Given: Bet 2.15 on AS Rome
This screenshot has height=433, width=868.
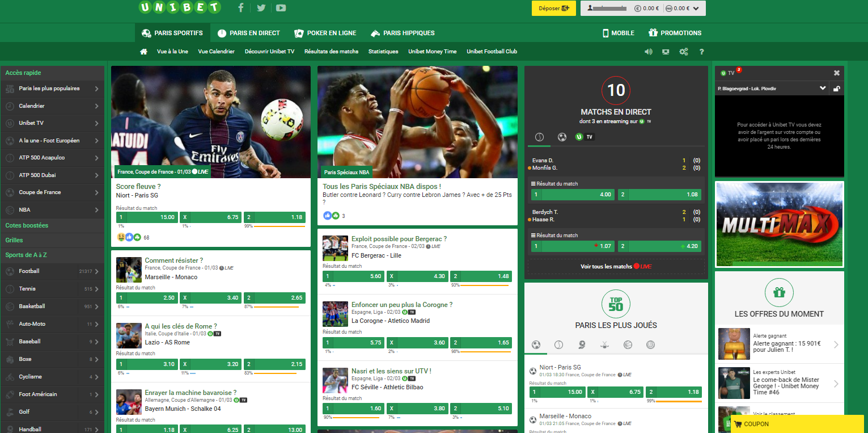Looking at the screenshot, I should coord(274,364).
